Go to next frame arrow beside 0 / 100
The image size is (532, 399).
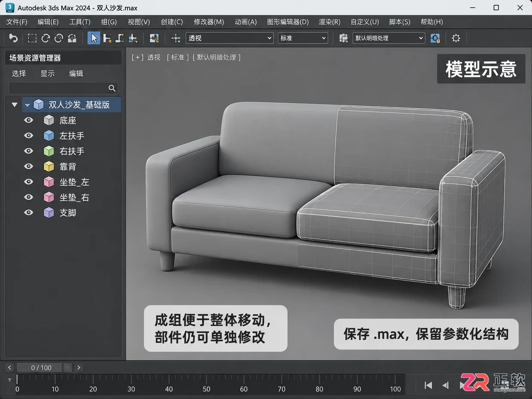(x=78, y=368)
